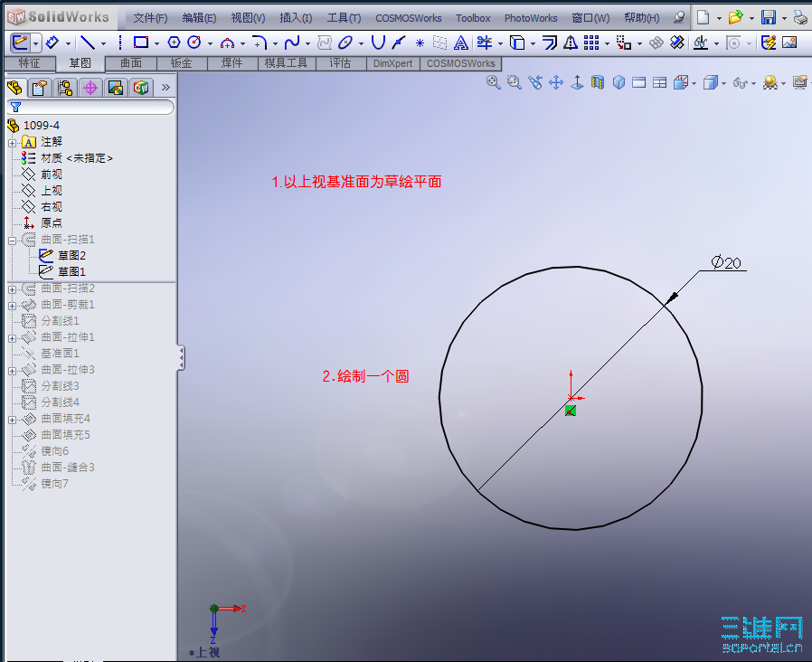Click the Save icon
812x662 pixels.
769,17
